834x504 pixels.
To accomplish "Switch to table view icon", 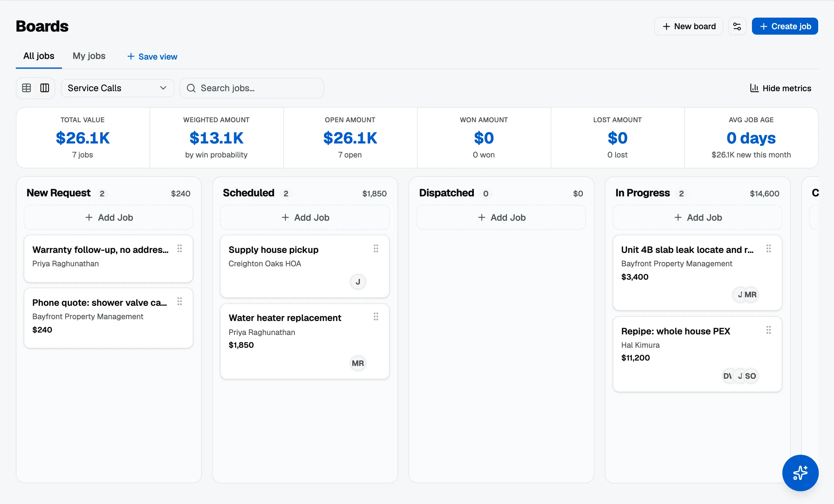I will click(x=26, y=88).
